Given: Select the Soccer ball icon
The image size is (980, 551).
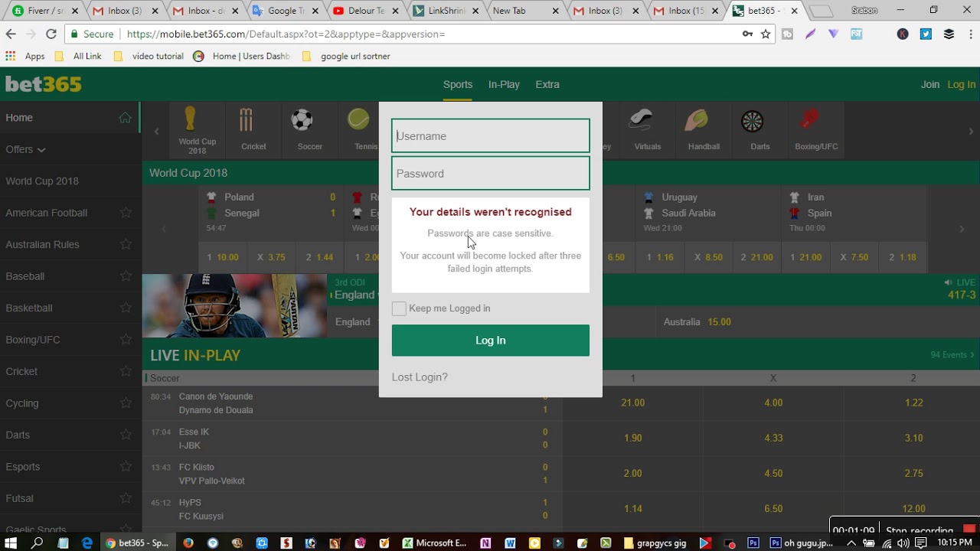Looking at the screenshot, I should [x=302, y=119].
